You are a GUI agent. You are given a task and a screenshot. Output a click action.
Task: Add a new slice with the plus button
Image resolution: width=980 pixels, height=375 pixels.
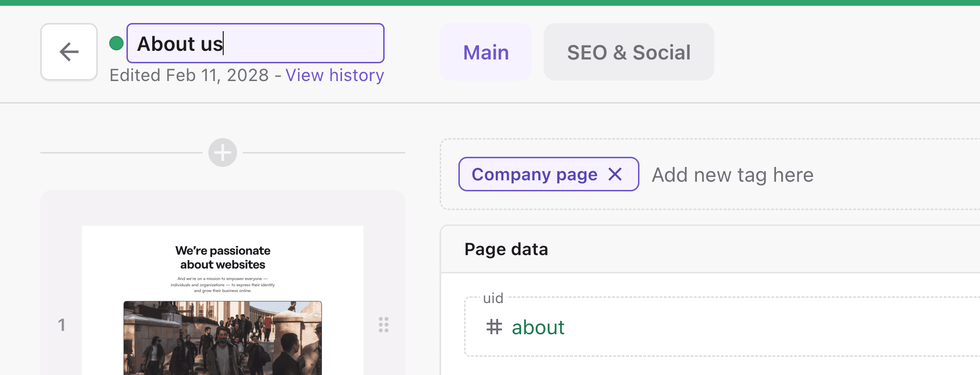222,152
